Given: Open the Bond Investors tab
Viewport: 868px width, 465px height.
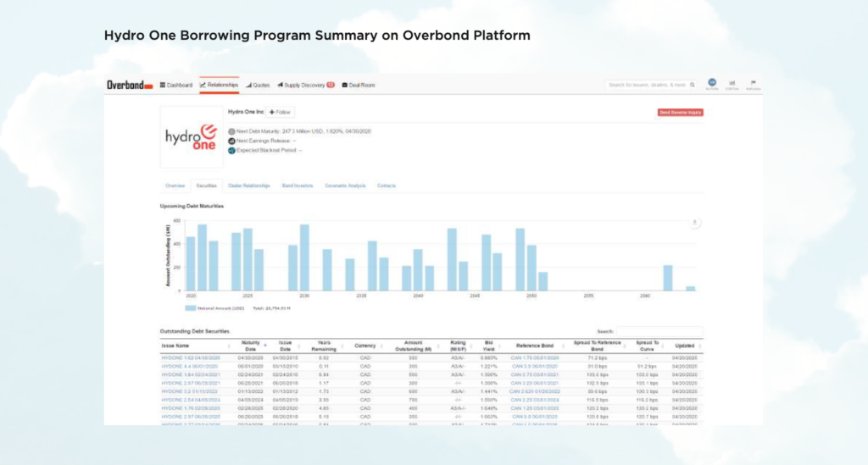Looking at the screenshot, I should click(x=298, y=185).
